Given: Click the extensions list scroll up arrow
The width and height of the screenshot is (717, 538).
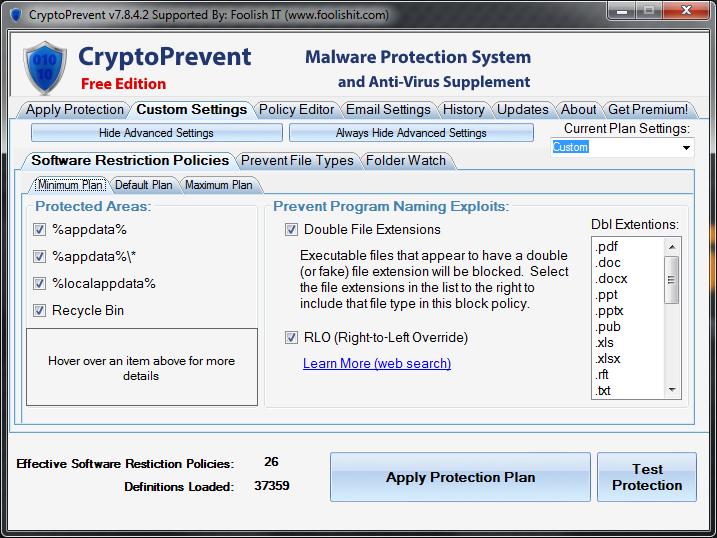Looking at the screenshot, I should tap(672, 247).
